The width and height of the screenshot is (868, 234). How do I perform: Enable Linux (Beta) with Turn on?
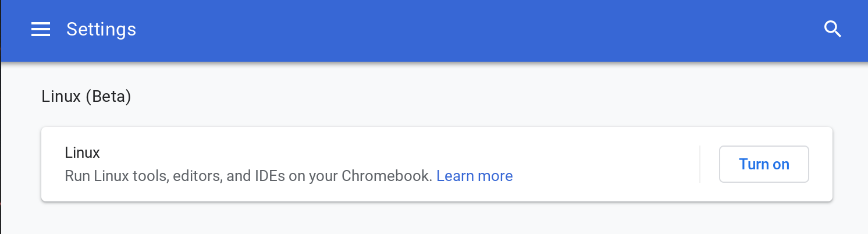(x=764, y=164)
